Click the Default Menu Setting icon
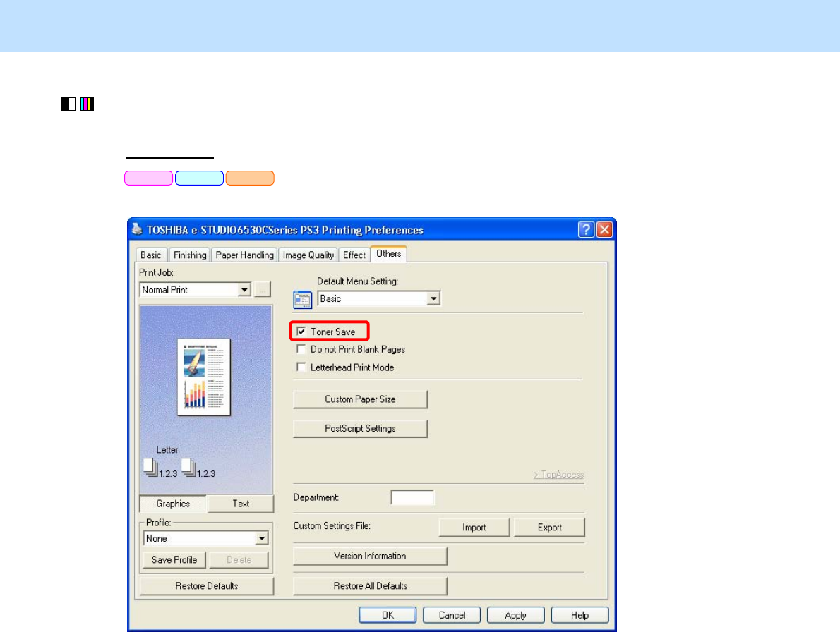 (x=303, y=300)
